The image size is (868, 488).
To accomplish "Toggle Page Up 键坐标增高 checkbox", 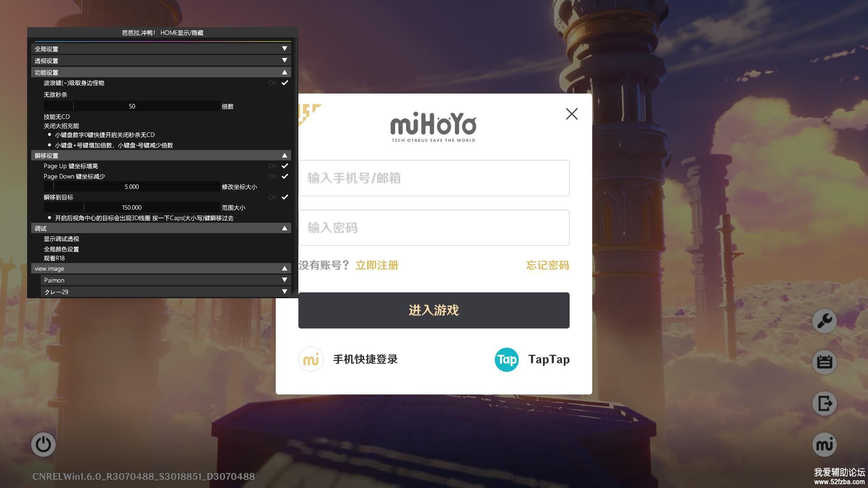I will pyautogui.click(x=285, y=166).
